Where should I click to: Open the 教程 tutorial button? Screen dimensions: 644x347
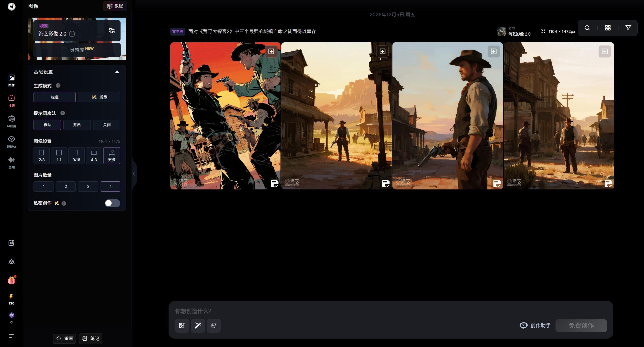[115, 6]
